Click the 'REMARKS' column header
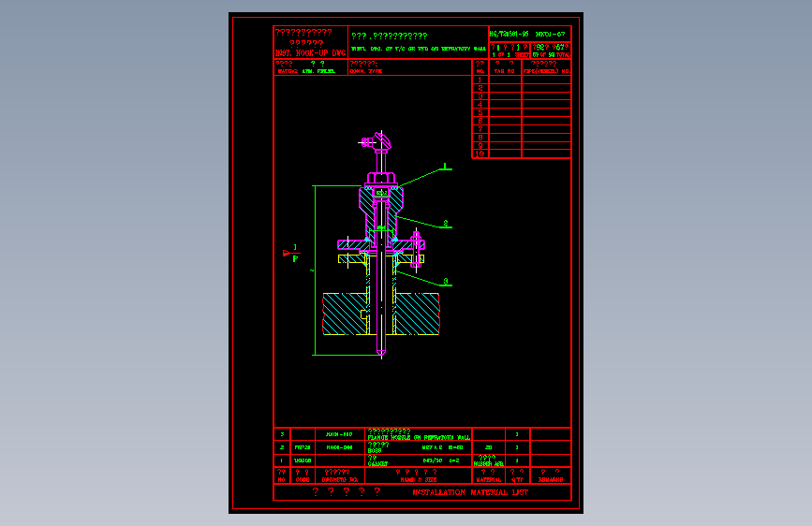Viewport: 812px width, 526px height. pos(551,480)
